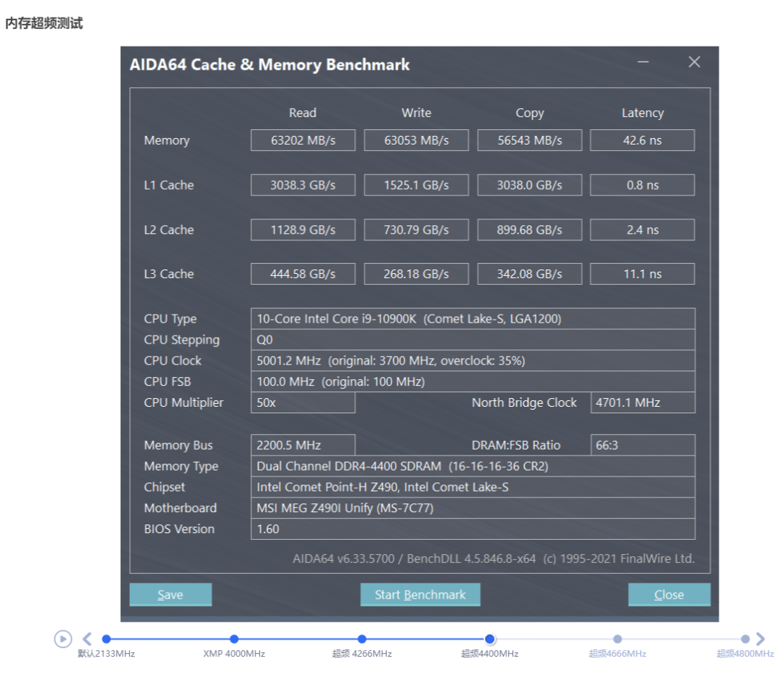Click L3 Cache Read 444.58 GB/s

pyautogui.click(x=303, y=274)
